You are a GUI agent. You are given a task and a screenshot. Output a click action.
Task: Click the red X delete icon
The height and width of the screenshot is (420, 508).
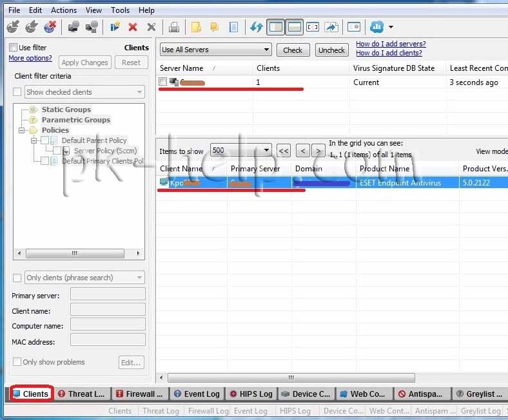coord(133,27)
